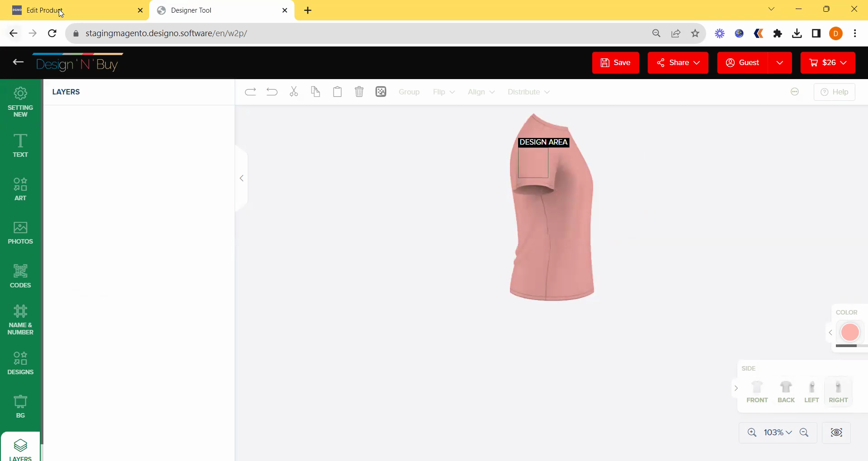Open the Codes panel

pos(20,276)
